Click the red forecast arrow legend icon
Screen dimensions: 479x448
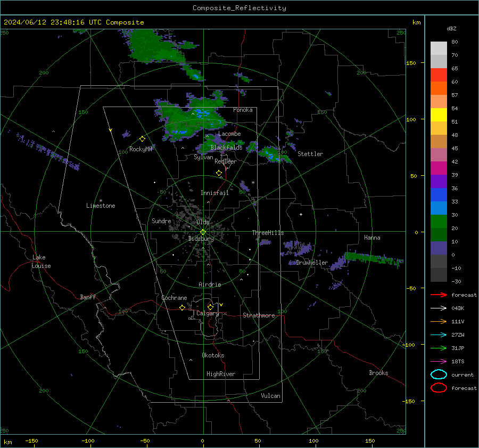[439, 295]
